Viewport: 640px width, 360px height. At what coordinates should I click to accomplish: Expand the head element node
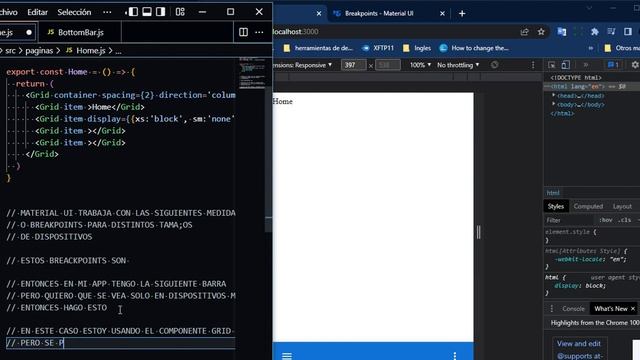554,96
